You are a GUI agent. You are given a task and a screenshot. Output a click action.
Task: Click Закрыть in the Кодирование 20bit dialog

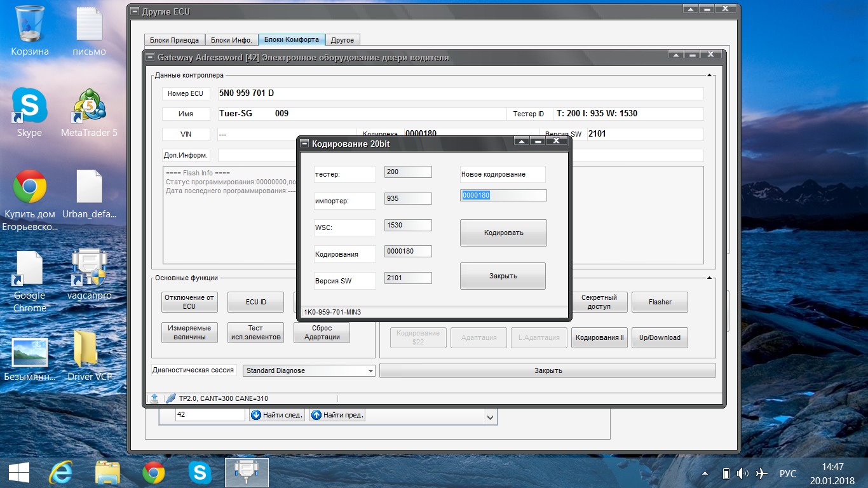coord(503,276)
